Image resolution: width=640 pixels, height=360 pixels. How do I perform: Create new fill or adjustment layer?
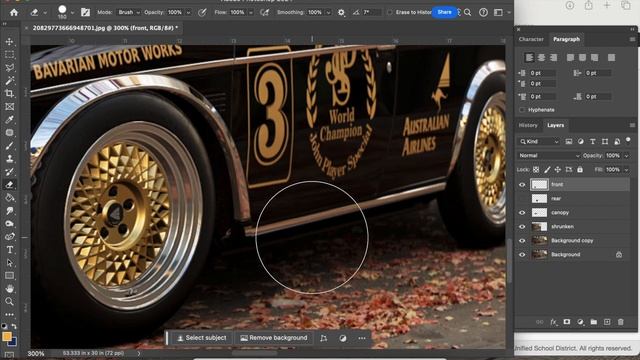[580, 322]
